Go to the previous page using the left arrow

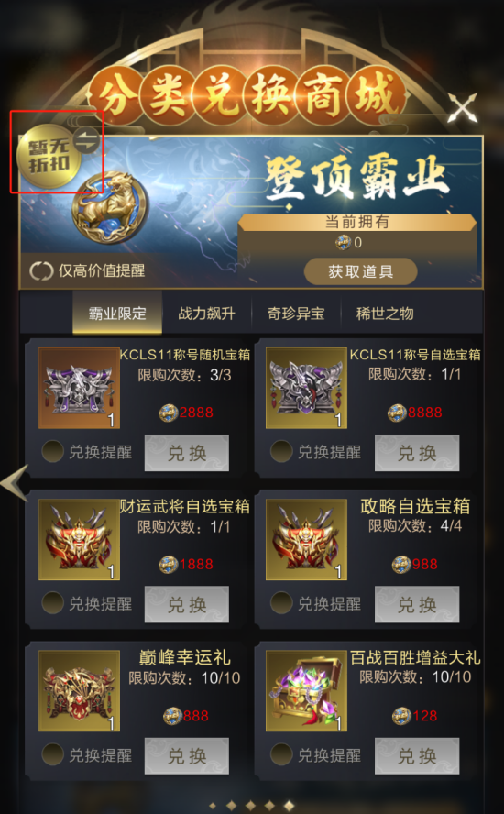[x=15, y=483]
